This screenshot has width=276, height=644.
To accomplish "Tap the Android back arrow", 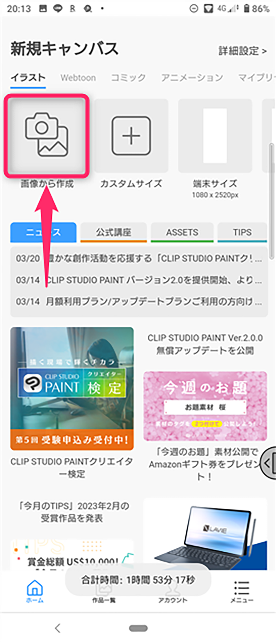I will [x=58, y=628].
